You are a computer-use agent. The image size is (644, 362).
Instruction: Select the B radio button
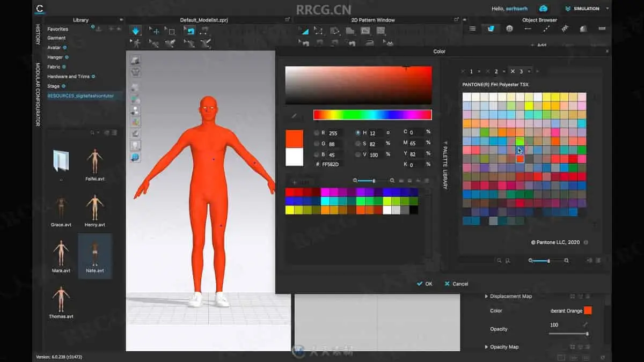[316, 154]
